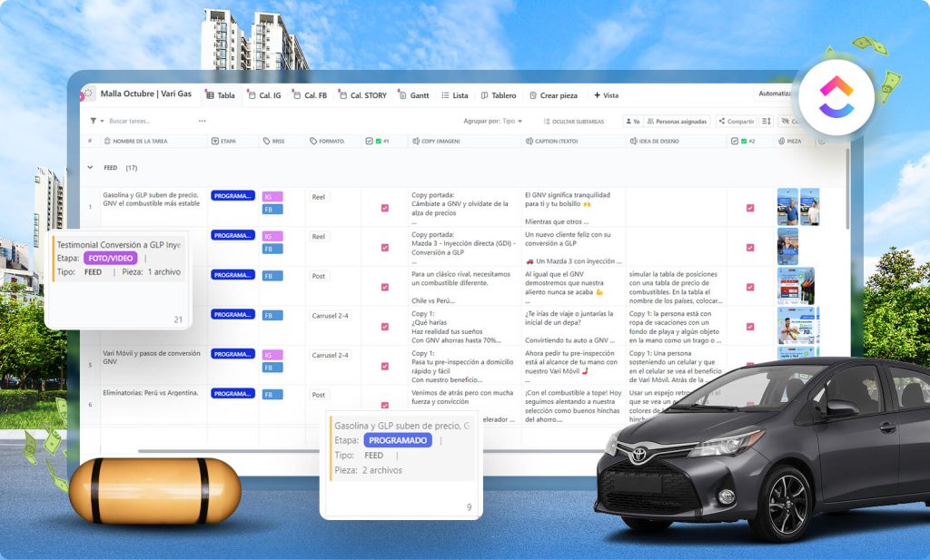Open Post format in the Eliminatorias row
Screen dimensions: 930x560
pos(319,395)
